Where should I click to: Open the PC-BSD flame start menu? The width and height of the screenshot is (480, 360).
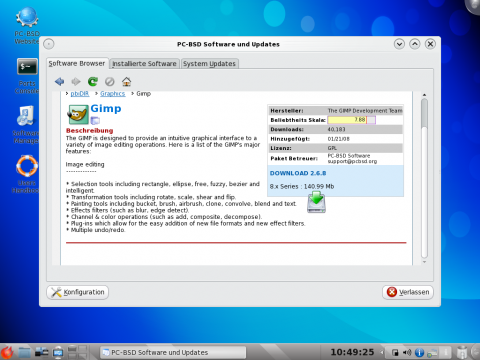click(7, 352)
